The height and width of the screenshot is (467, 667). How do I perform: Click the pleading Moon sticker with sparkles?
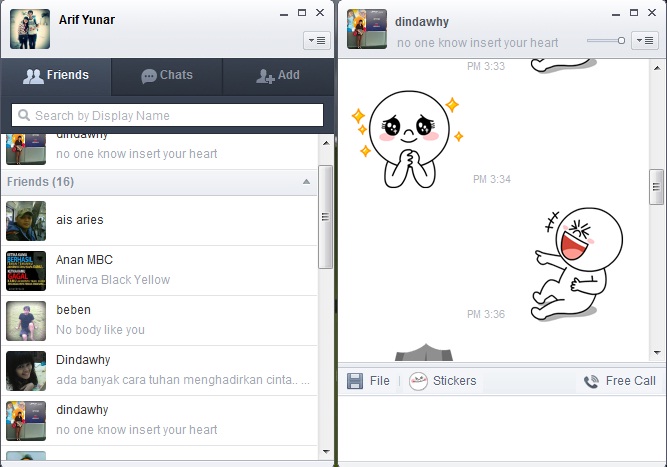point(407,139)
